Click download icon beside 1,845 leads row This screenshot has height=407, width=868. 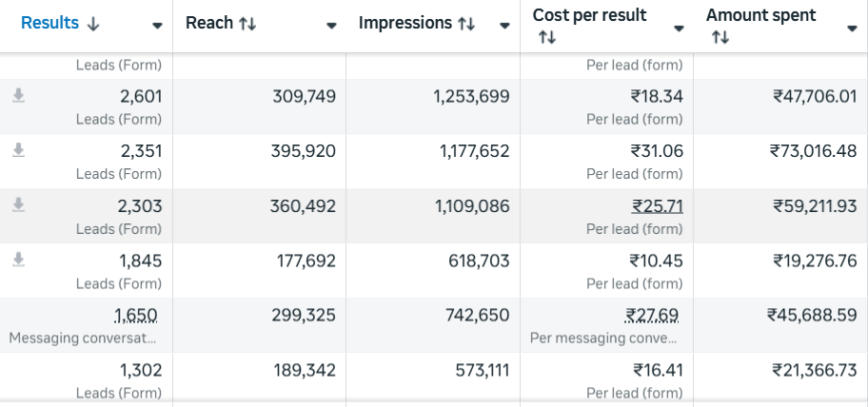pyautogui.click(x=18, y=260)
